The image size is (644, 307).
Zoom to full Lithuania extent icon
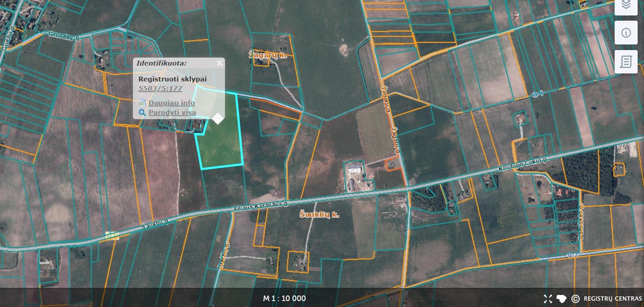[x=561, y=299]
